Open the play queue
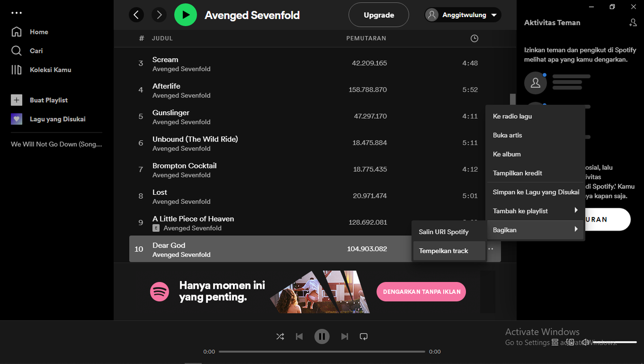The height and width of the screenshot is (364, 644). [x=555, y=342]
